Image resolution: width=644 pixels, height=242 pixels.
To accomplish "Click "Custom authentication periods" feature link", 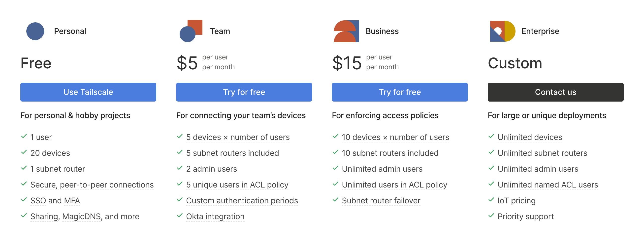I will coord(242,201).
